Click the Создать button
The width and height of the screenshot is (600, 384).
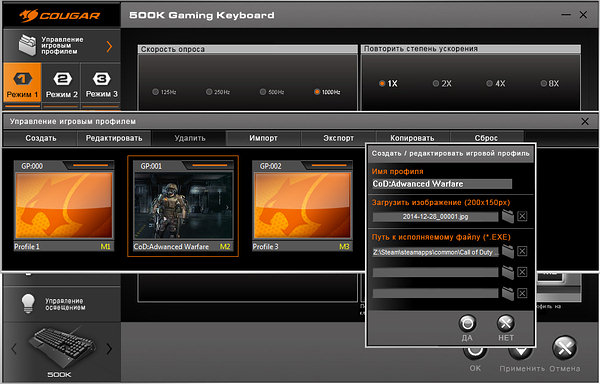(x=41, y=138)
